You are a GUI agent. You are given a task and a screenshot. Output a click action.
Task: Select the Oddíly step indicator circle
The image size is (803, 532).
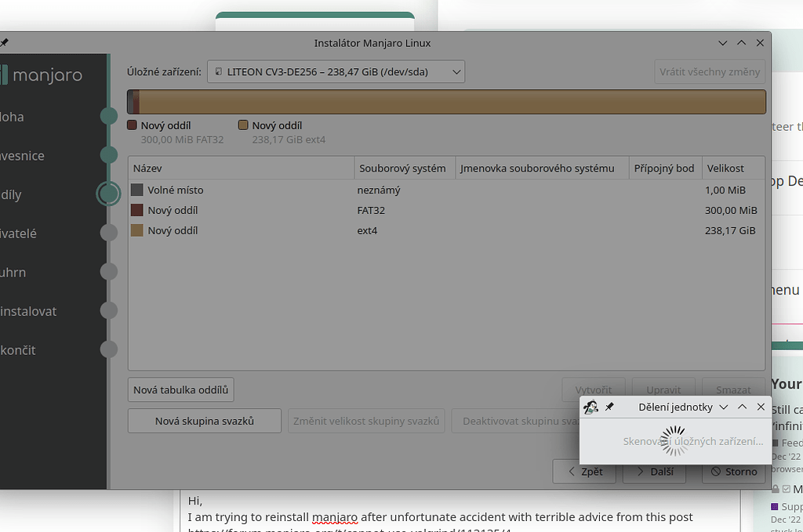(108, 194)
